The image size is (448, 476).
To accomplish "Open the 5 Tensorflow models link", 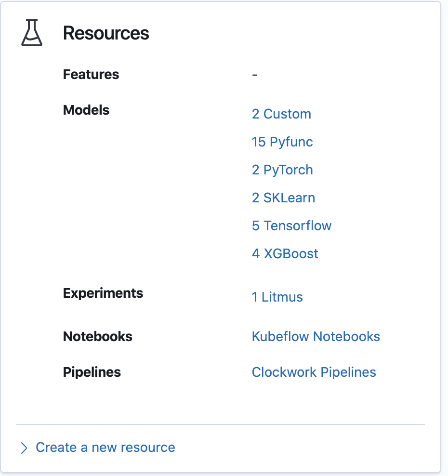I will click(x=292, y=226).
